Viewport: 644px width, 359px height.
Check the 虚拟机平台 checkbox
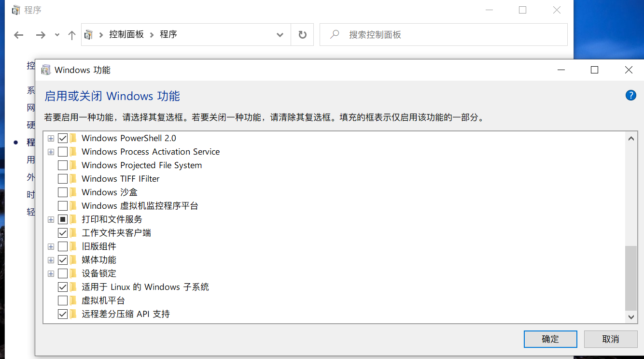63,301
